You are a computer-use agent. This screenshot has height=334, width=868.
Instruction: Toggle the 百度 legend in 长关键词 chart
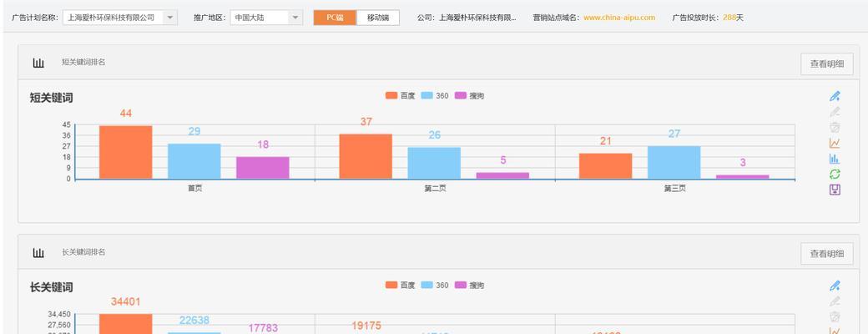(401, 286)
